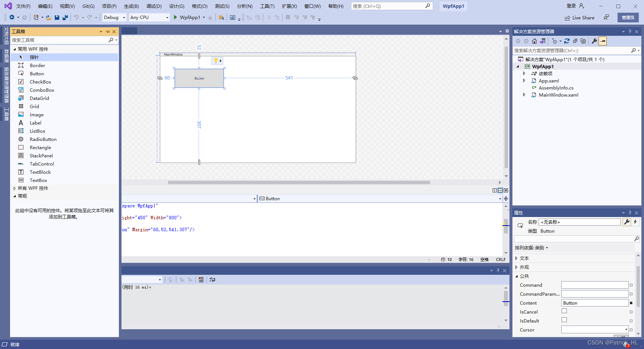Screen dimensions: 644x349
Task: Open the 调试(D) menu
Action: pyautogui.click(x=154, y=6)
